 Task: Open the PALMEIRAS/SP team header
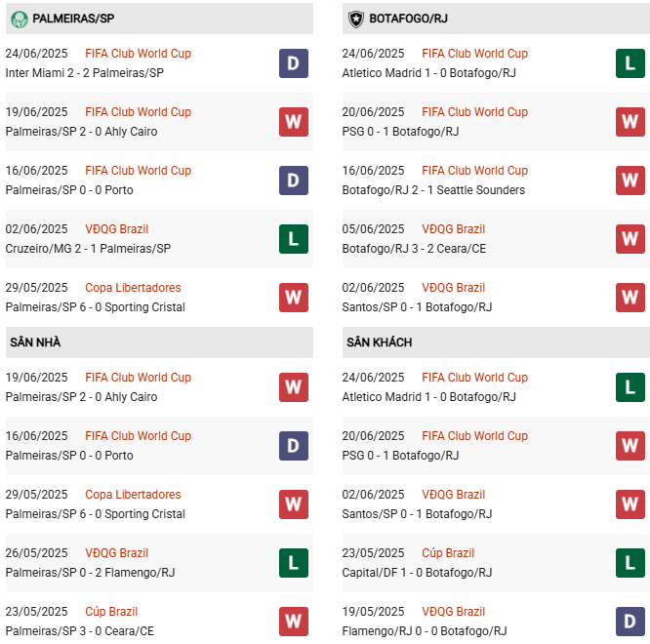coord(73,19)
